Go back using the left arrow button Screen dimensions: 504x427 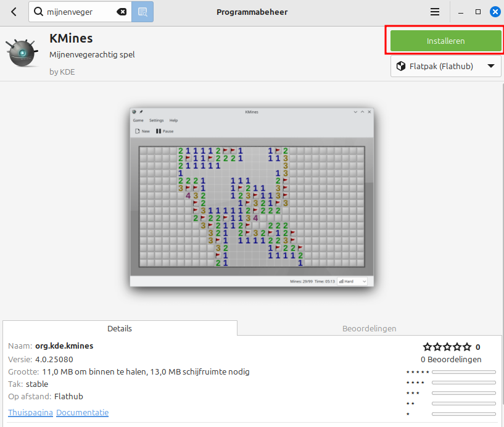[x=14, y=12]
